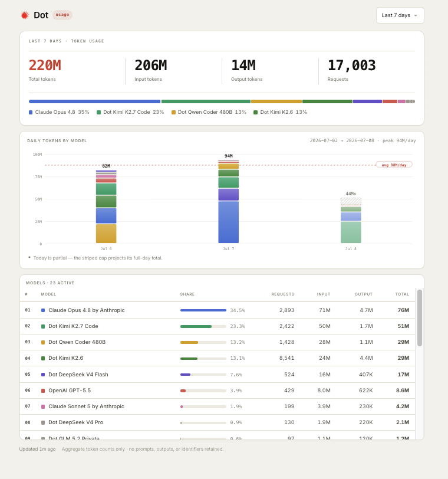Click the 94M peak label over Jul 7

229,156
